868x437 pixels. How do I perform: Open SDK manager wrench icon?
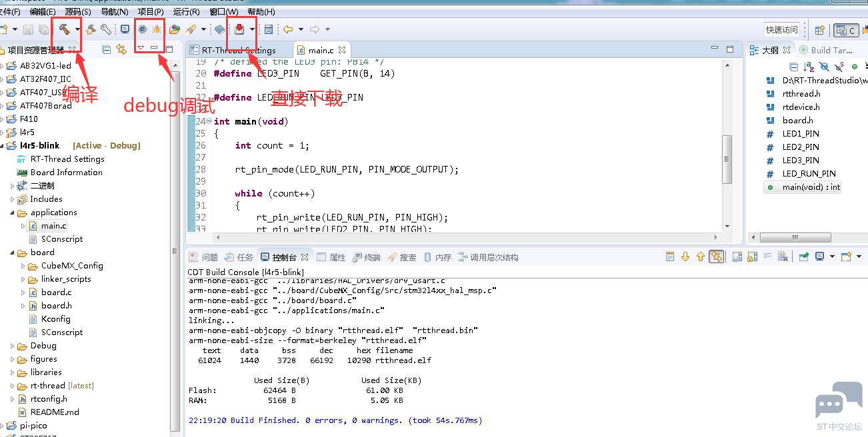[105, 29]
